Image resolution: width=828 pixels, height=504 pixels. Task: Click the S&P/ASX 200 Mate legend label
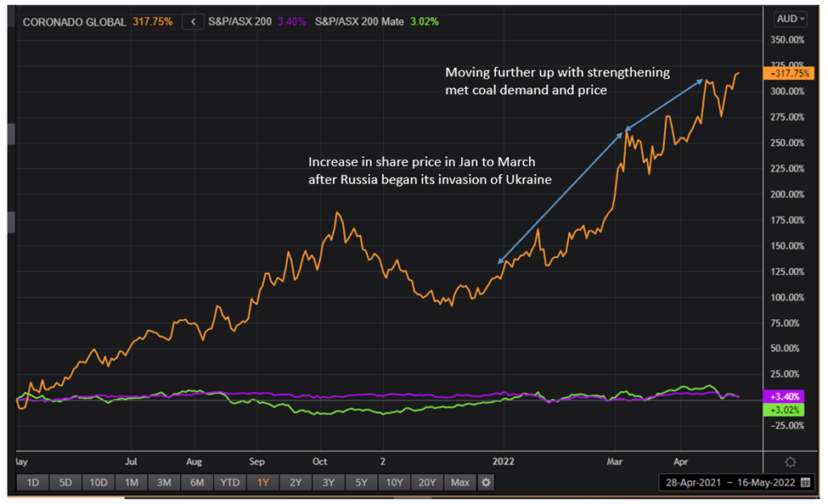pos(359,22)
